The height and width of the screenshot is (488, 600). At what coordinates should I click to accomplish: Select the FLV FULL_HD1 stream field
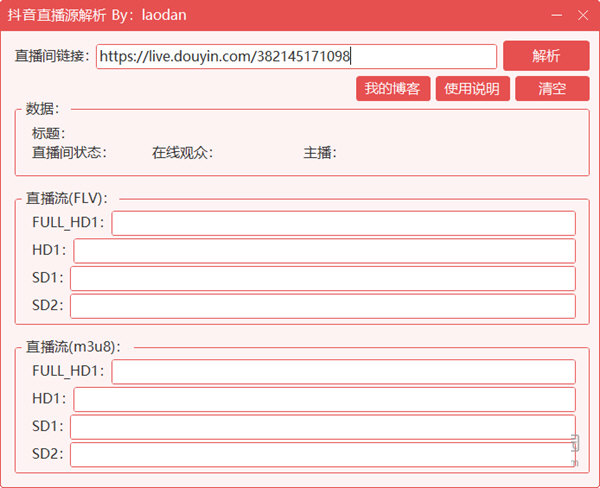click(x=343, y=223)
